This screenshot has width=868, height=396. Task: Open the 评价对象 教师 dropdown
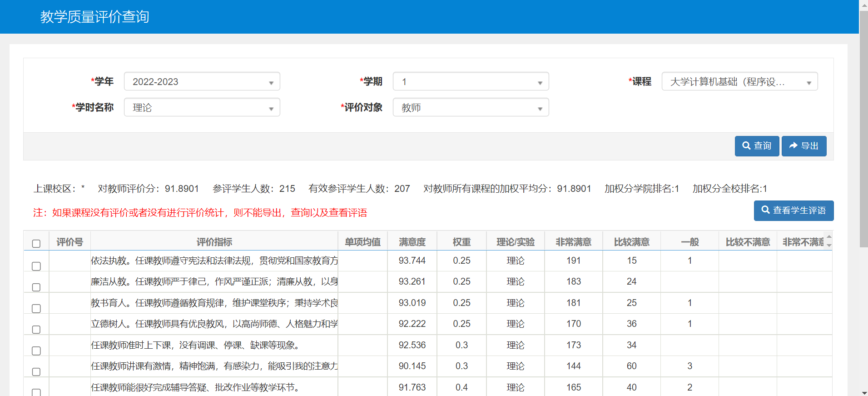click(471, 107)
